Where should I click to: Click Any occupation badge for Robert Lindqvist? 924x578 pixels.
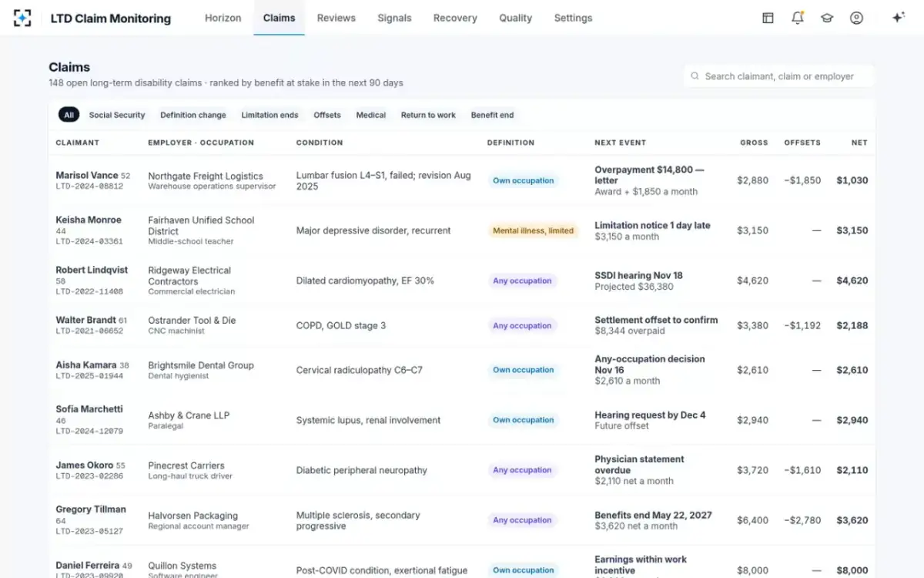tap(522, 281)
